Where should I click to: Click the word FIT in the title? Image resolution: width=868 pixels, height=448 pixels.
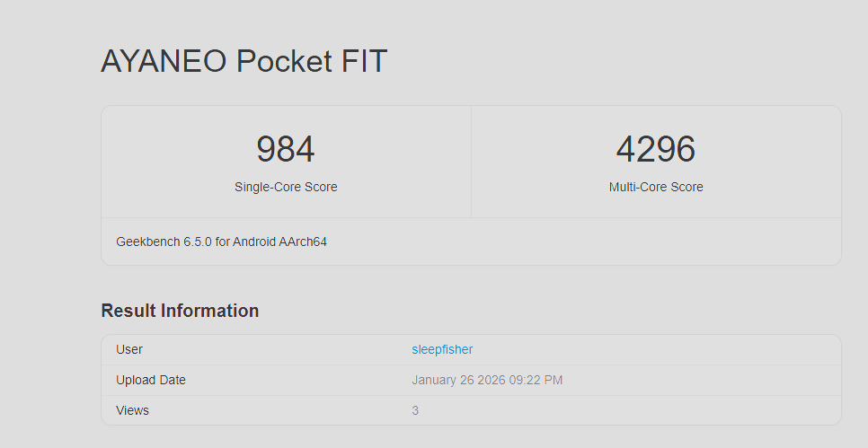tap(363, 62)
